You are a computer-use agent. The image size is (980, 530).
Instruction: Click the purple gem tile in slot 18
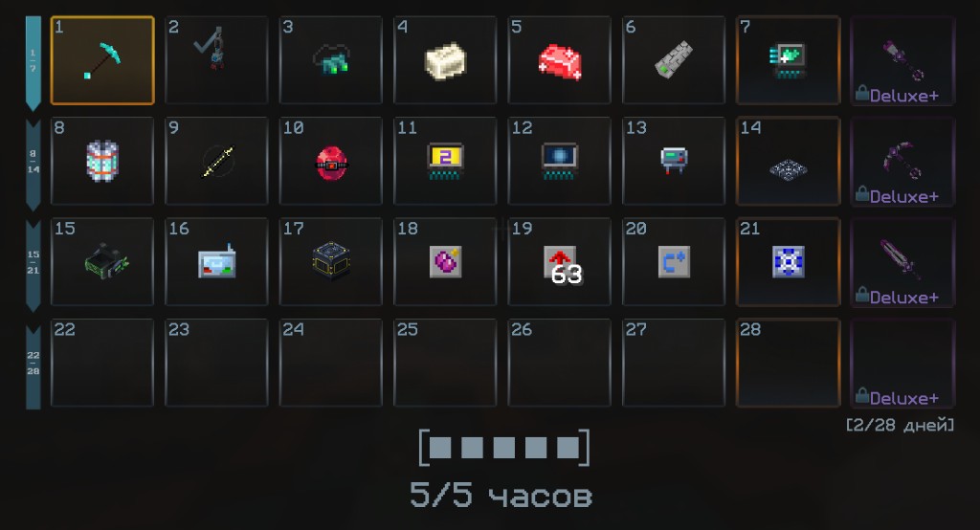click(445, 262)
